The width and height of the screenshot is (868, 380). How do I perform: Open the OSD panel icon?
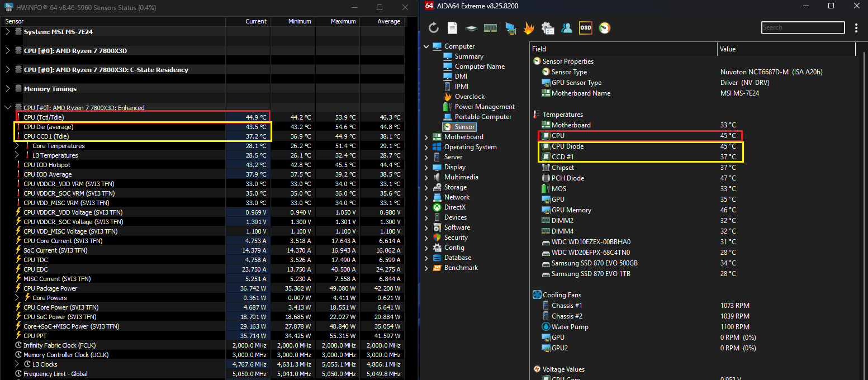tap(585, 28)
